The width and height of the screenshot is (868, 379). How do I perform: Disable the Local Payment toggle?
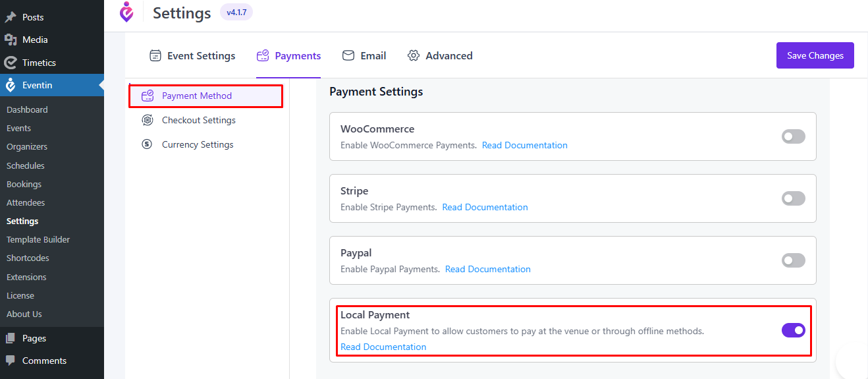pos(793,330)
